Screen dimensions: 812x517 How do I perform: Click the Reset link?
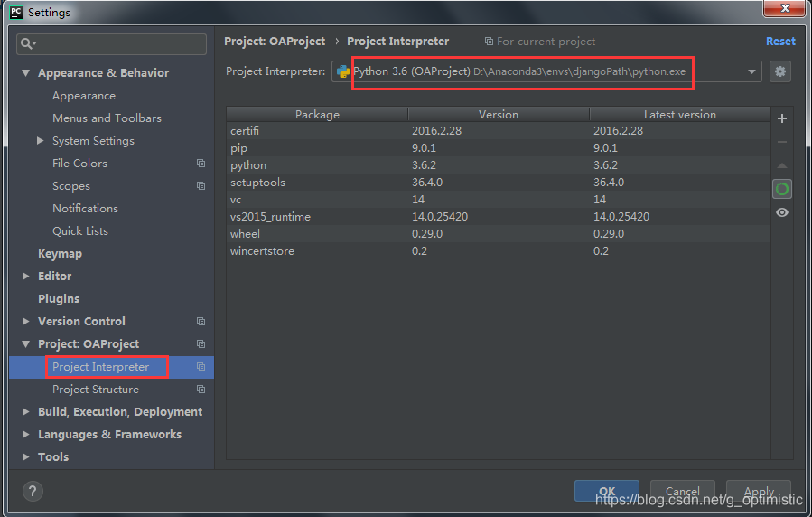pyautogui.click(x=780, y=42)
